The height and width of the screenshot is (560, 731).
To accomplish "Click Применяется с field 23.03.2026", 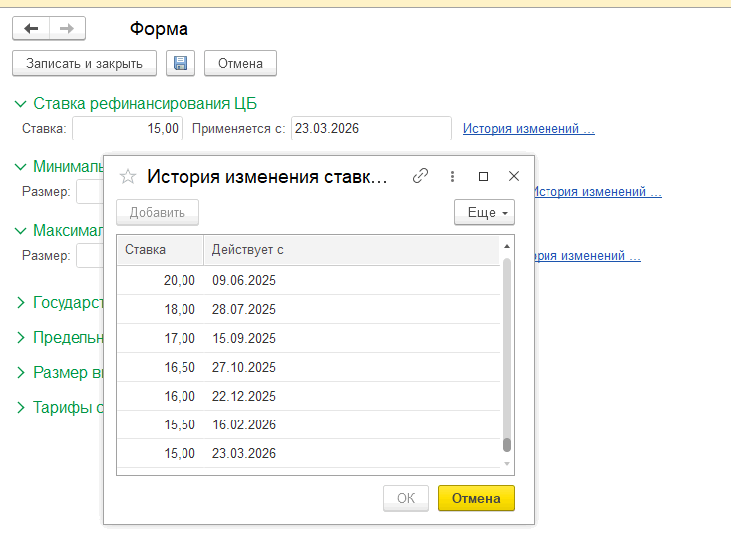I will [371, 129].
